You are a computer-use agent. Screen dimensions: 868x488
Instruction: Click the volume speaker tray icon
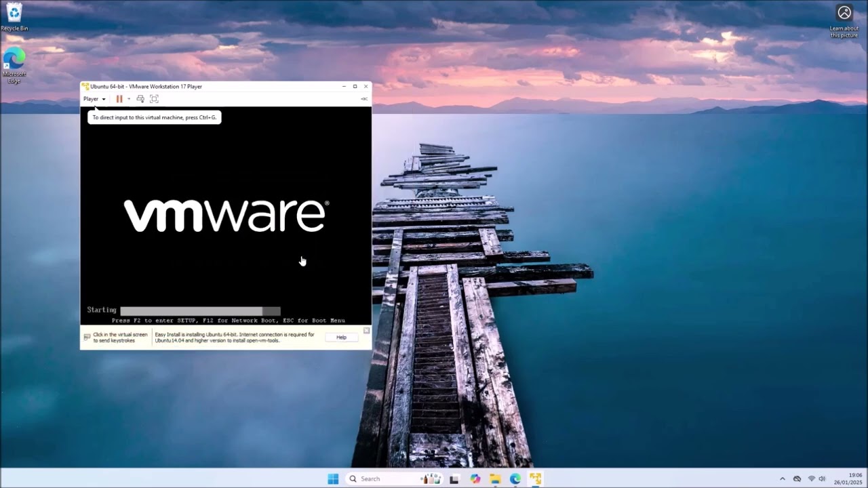(x=823, y=479)
